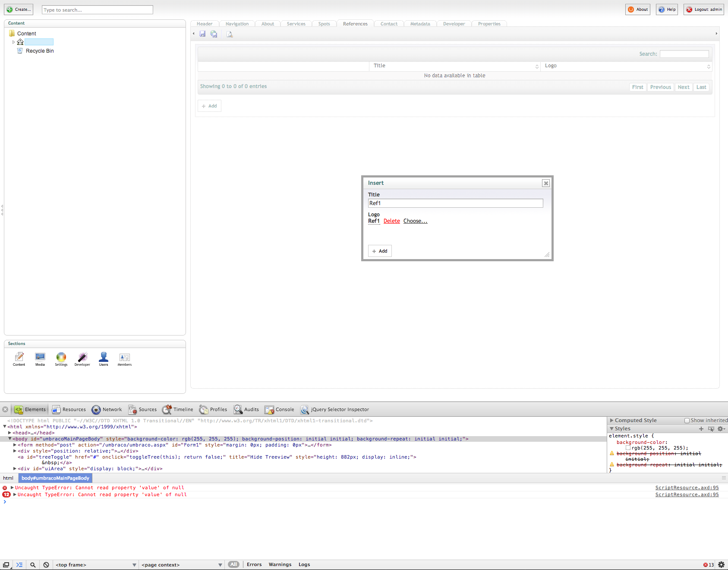
Task: Switch to the Contact tab
Action: (x=389, y=24)
